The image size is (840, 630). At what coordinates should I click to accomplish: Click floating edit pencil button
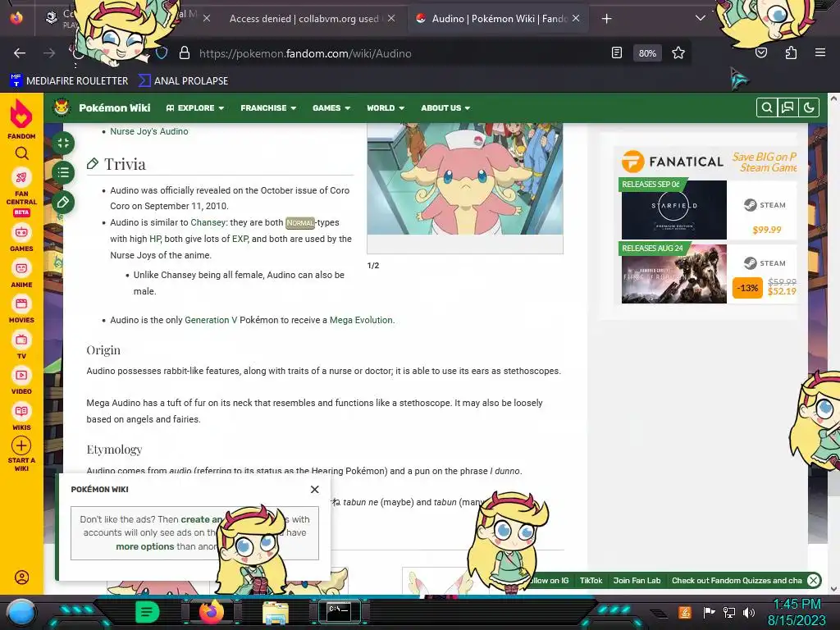(x=63, y=202)
